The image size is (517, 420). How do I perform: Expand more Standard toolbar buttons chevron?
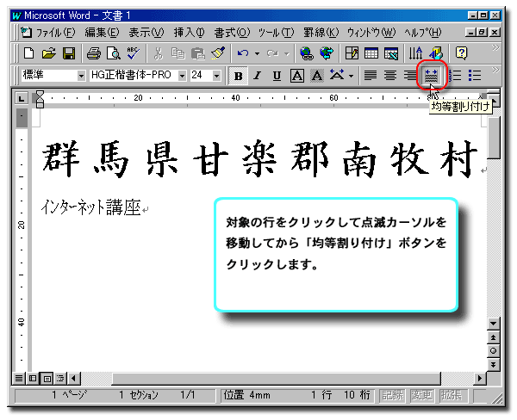click(495, 48)
